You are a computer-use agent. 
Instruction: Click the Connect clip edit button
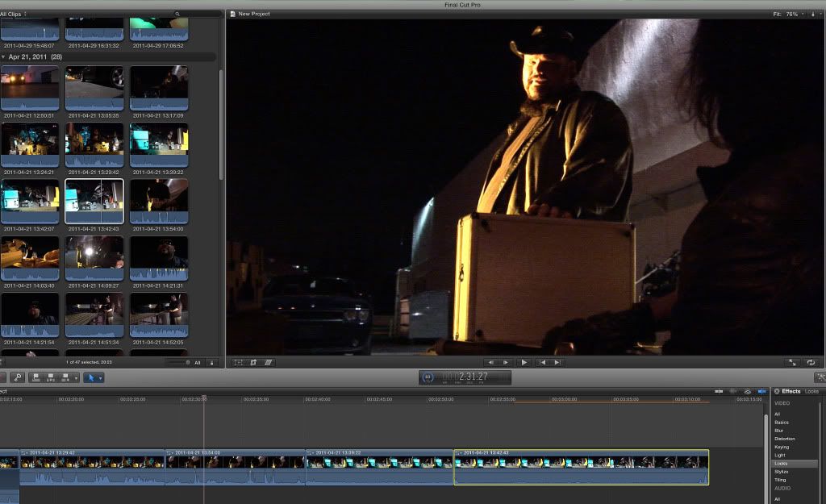(35, 377)
